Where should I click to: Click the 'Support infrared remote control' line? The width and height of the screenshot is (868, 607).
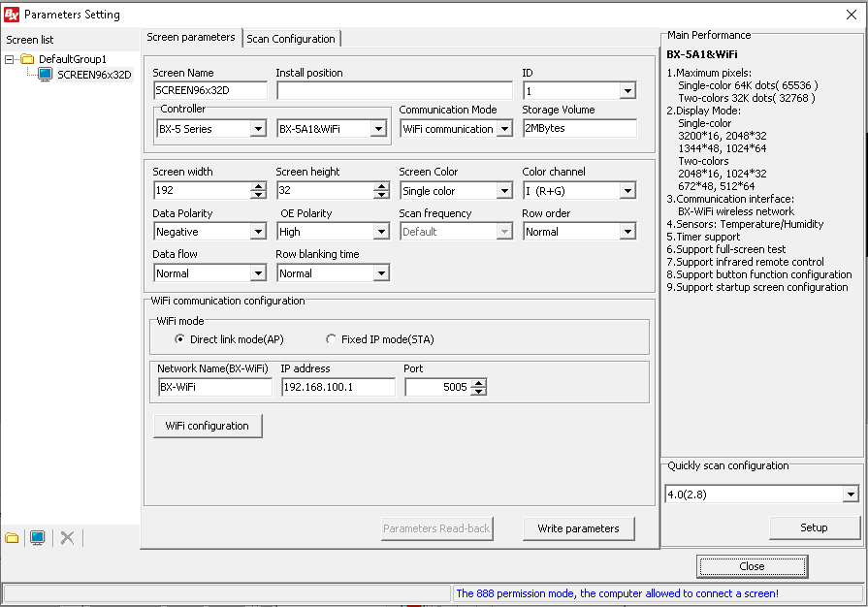pos(745,262)
